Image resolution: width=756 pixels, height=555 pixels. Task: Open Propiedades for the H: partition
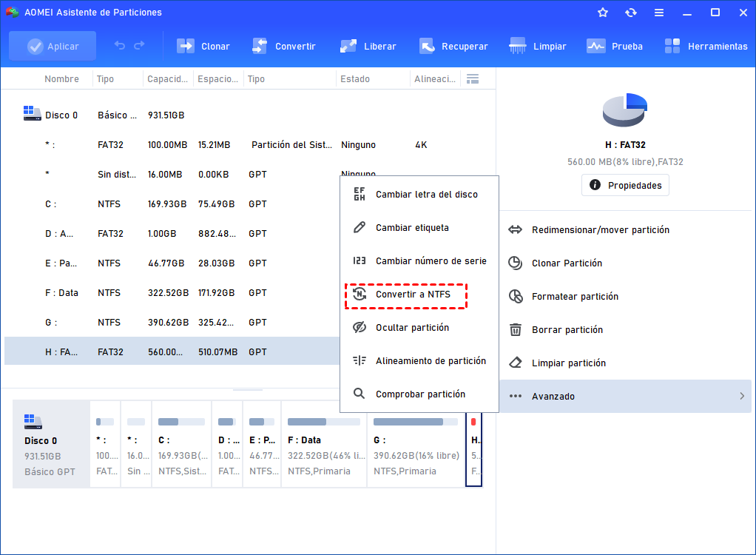coord(625,185)
